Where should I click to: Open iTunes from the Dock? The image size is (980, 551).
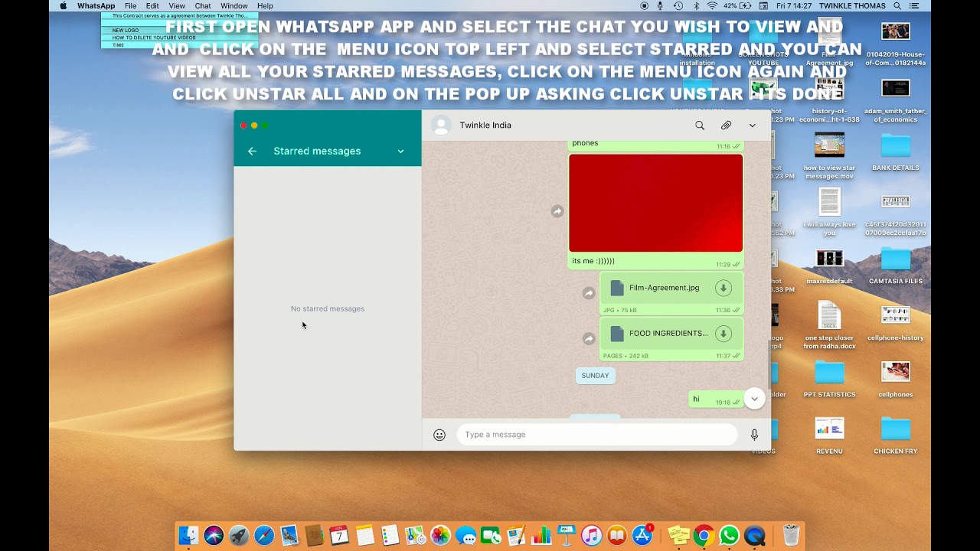coord(591,536)
